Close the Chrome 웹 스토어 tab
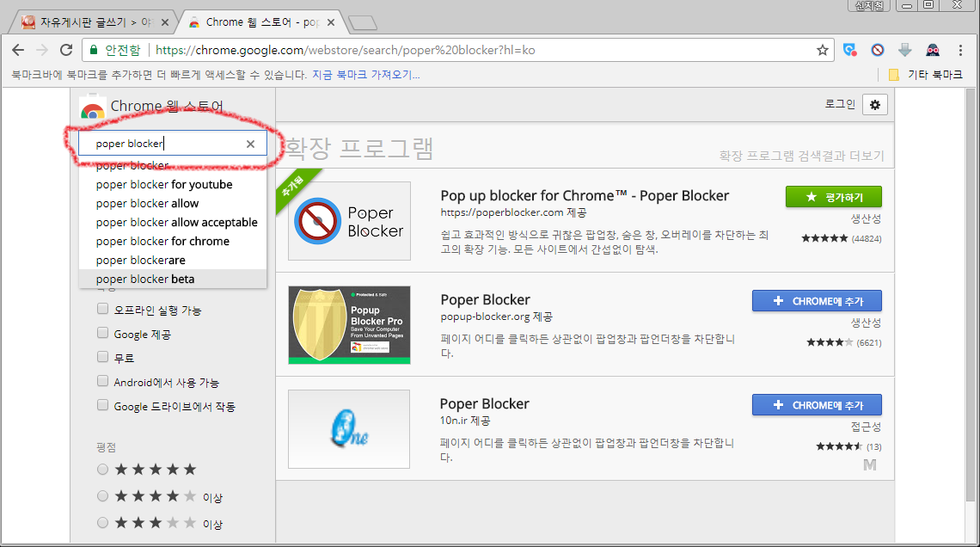980x547 pixels. pos(331,22)
